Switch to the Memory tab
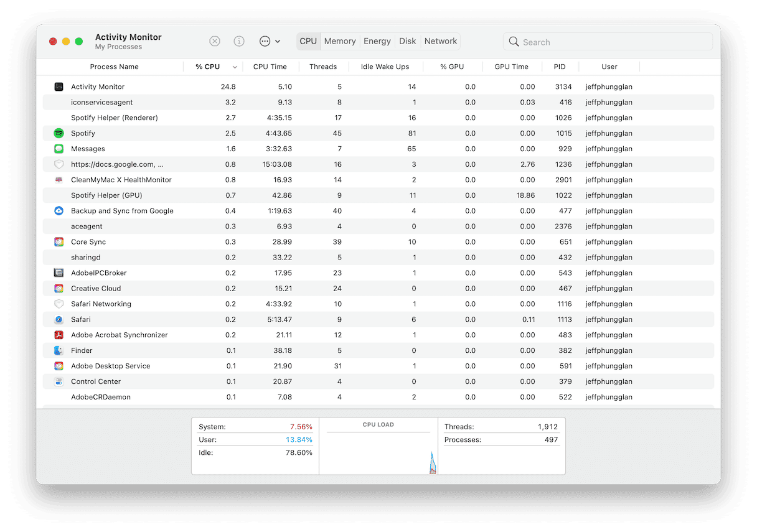Screen dimensions: 757x532 pyautogui.click(x=340, y=41)
